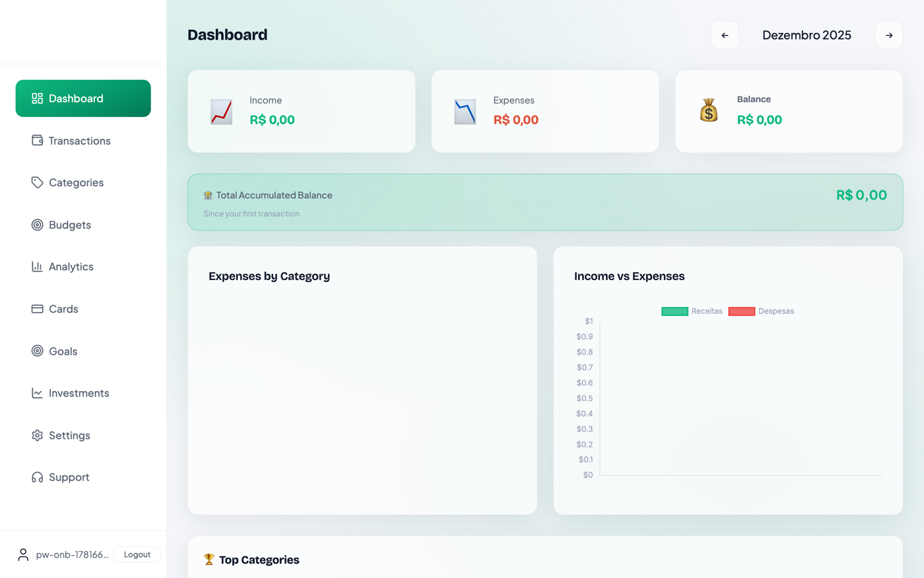Click the Since your first transaction text
This screenshot has width=924, height=578.
[x=251, y=213]
